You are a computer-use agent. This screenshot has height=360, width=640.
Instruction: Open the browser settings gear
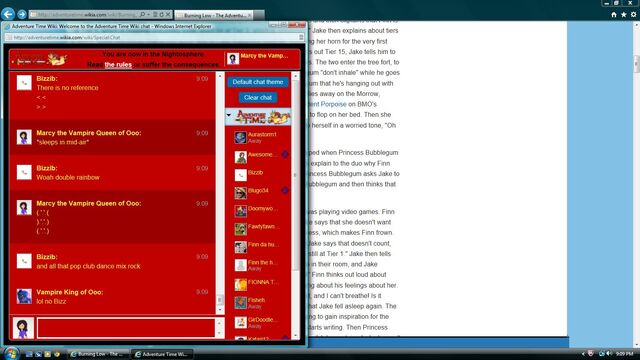633,15
